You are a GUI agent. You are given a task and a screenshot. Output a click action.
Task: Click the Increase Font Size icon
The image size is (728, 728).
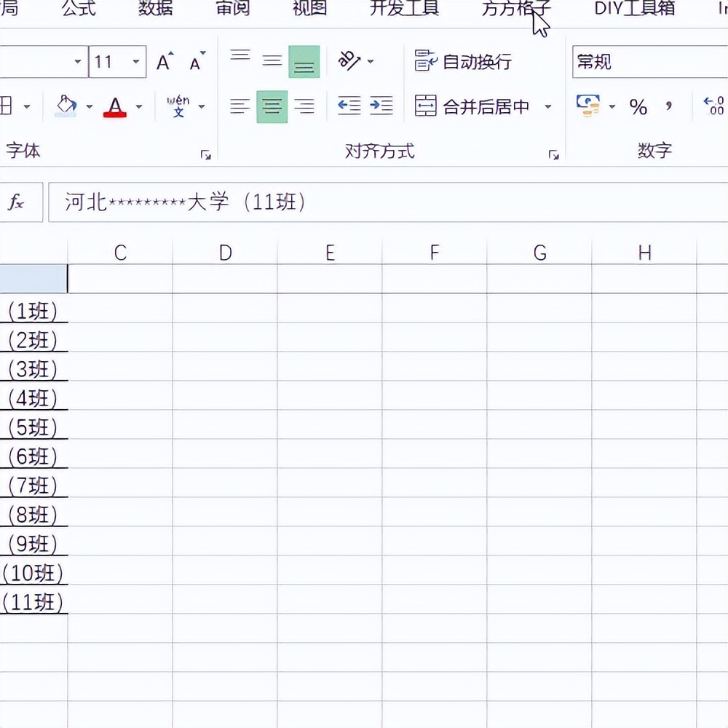[x=164, y=62]
